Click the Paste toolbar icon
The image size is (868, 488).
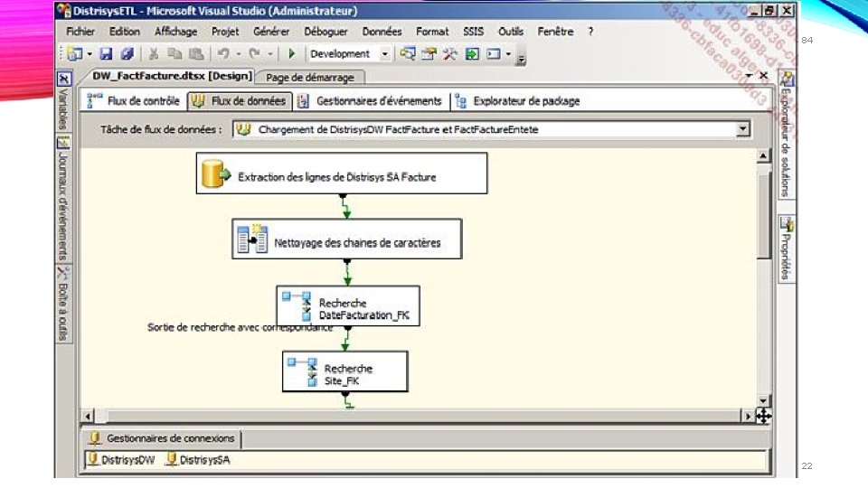(196, 53)
